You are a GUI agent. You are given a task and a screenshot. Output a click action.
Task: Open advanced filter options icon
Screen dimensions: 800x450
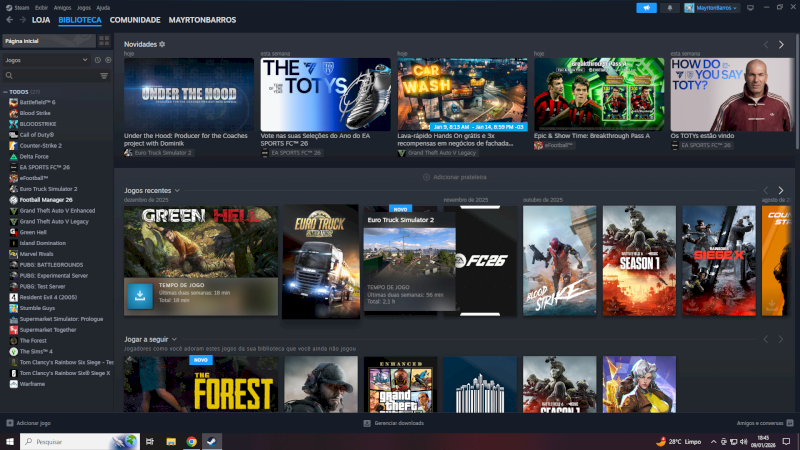tap(104, 76)
